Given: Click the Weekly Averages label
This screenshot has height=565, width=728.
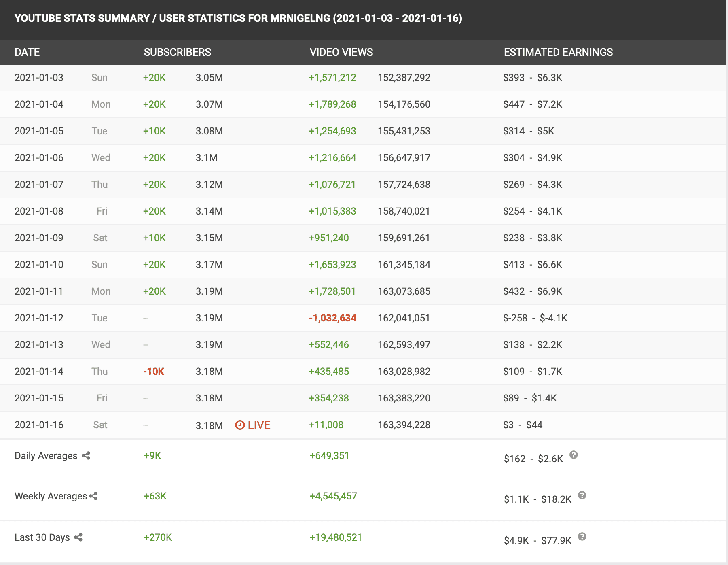Looking at the screenshot, I should [51, 496].
